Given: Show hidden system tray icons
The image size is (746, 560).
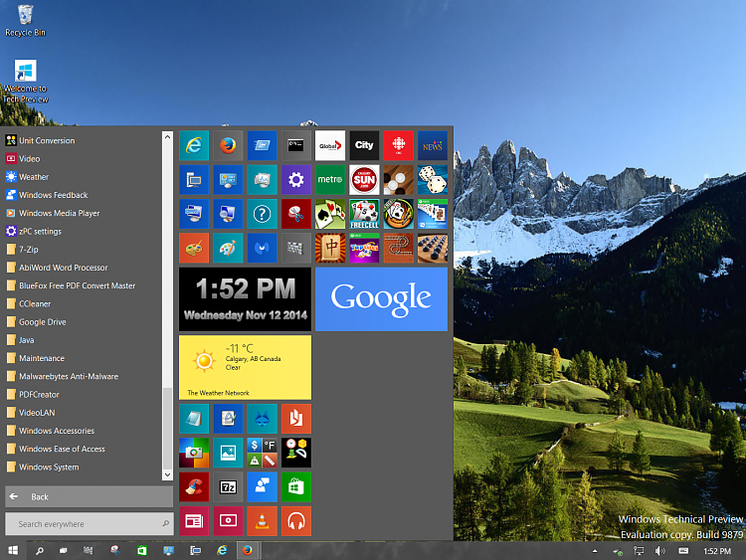Looking at the screenshot, I should (x=595, y=551).
